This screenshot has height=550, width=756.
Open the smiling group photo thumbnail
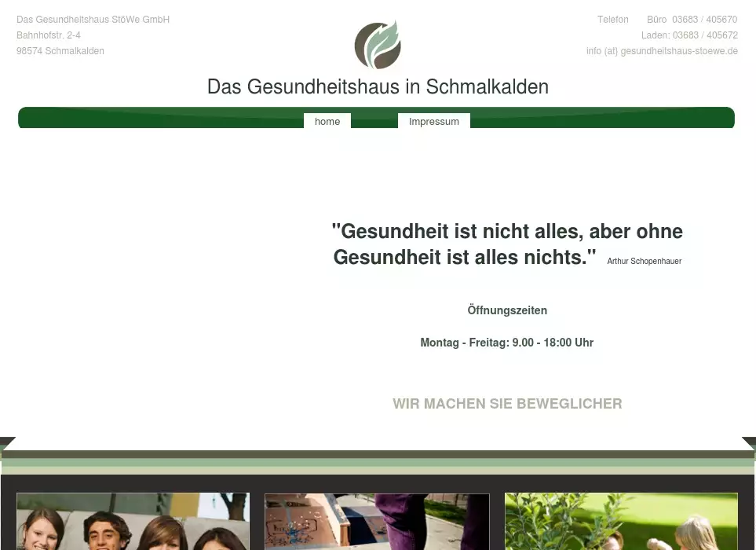tap(133, 522)
